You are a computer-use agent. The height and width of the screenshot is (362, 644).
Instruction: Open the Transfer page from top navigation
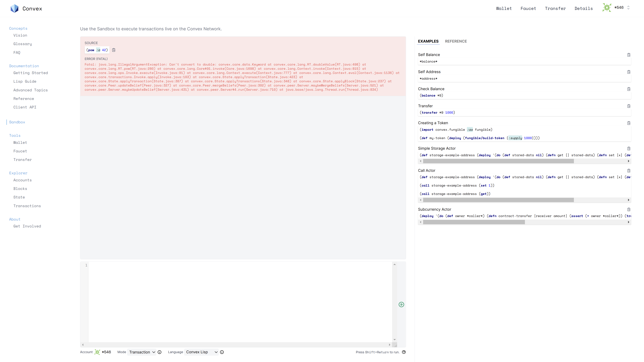tap(555, 8)
